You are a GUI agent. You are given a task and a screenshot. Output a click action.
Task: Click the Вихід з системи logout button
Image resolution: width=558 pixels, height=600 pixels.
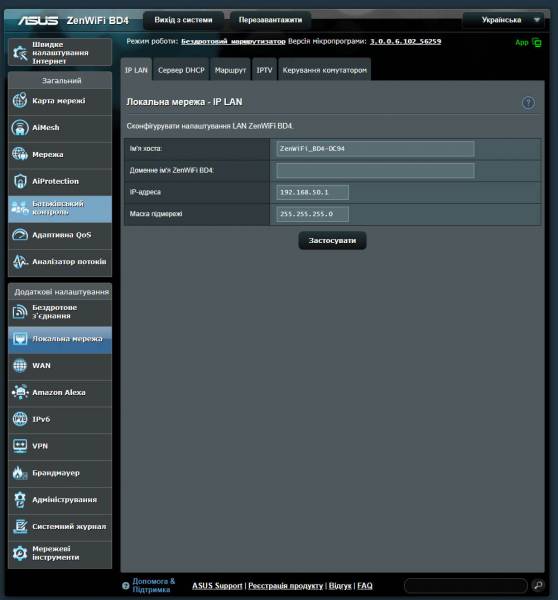coord(183,20)
